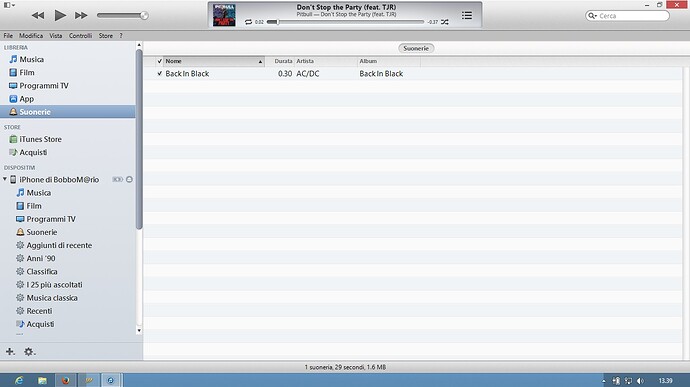Skip back to previous track
690x387 pixels.
[x=38, y=15]
